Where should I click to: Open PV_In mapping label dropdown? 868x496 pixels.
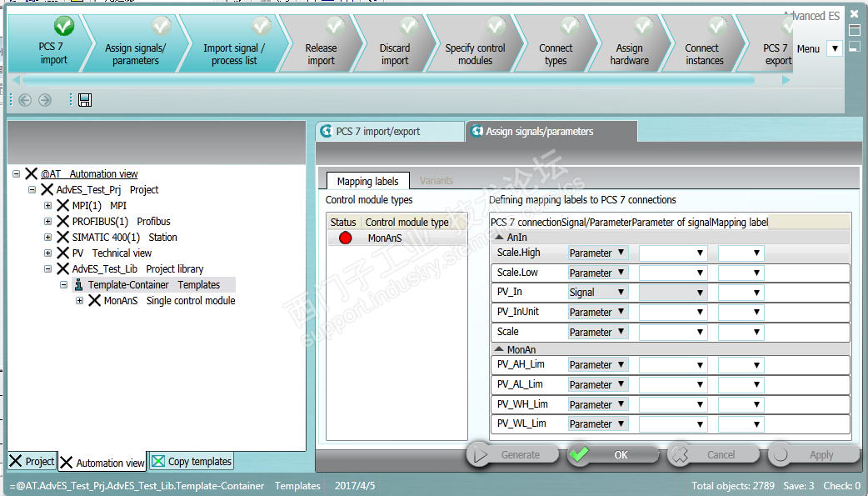741,292
